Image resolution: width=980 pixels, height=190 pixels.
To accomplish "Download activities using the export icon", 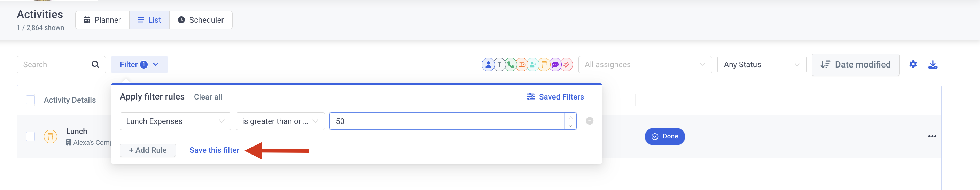I will (x=933, y=65).
